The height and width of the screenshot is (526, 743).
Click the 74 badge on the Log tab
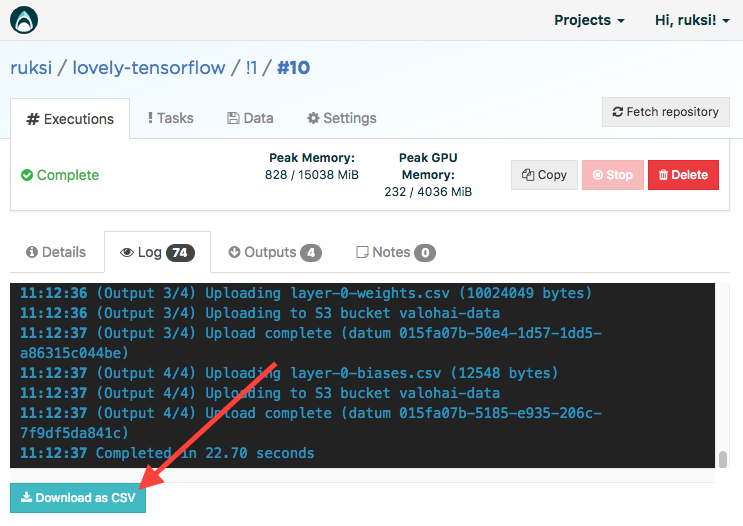[x=180, y=253]
